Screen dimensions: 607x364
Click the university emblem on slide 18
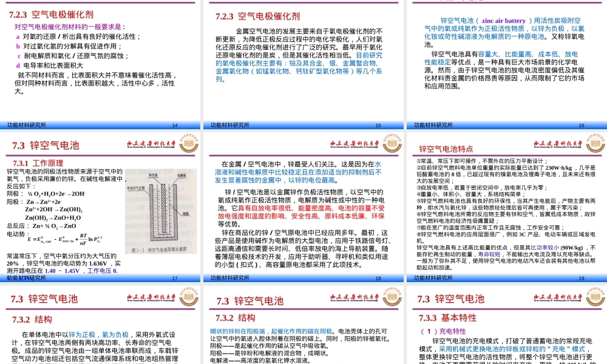(392, 143)
